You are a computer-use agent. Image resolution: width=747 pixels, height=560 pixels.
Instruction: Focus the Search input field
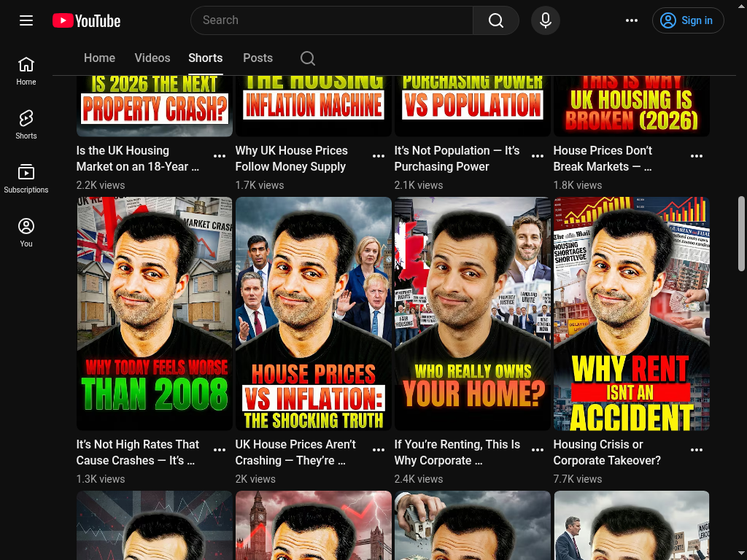332,20
